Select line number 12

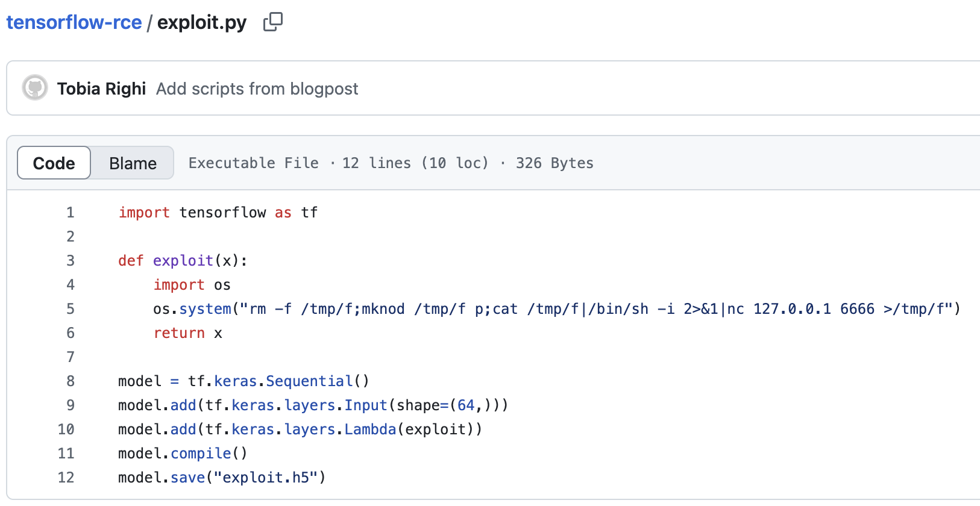[66, 477]
